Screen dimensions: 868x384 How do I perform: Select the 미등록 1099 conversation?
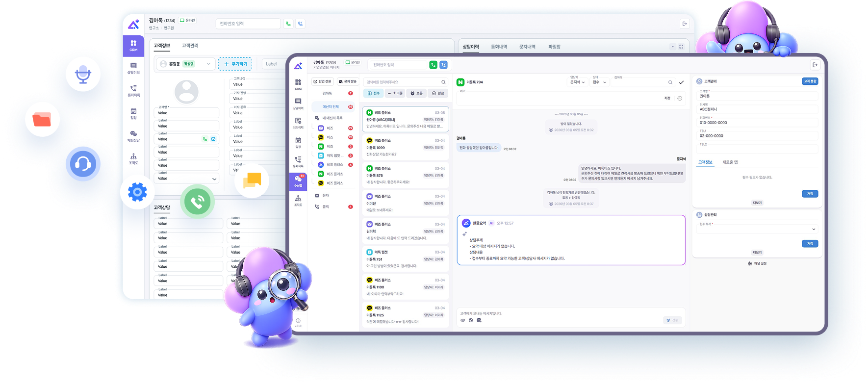406,147
